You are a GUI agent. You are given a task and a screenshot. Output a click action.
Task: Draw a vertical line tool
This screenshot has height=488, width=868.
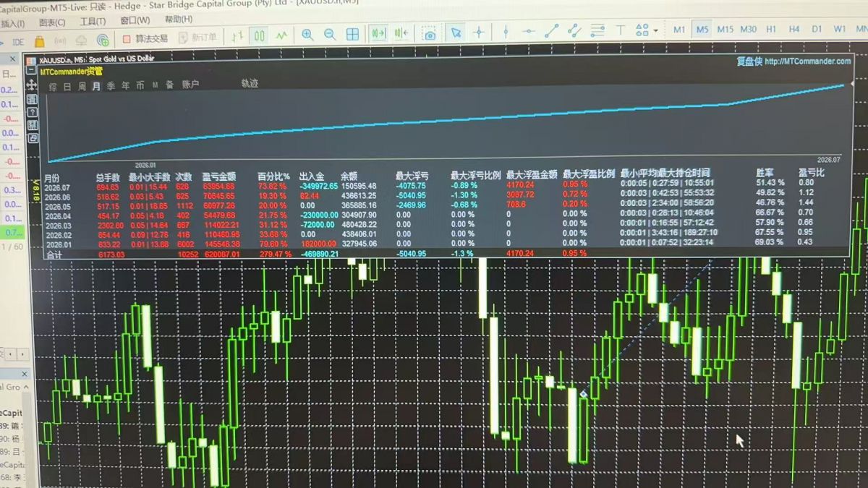[x=506, y=32]
